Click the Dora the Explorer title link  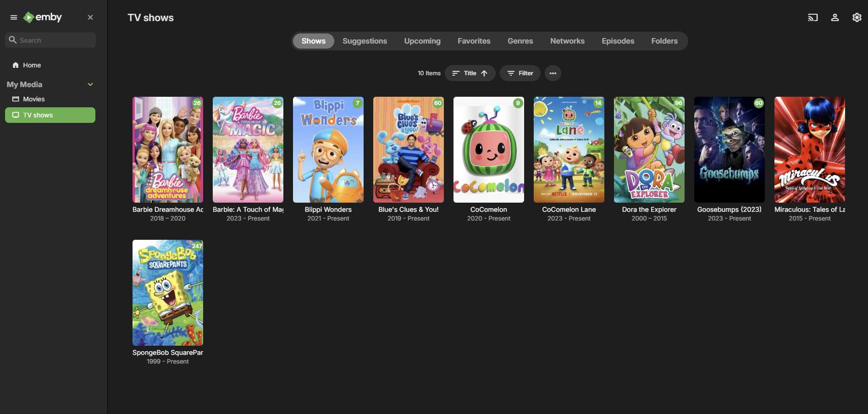[x=649, y=210]
